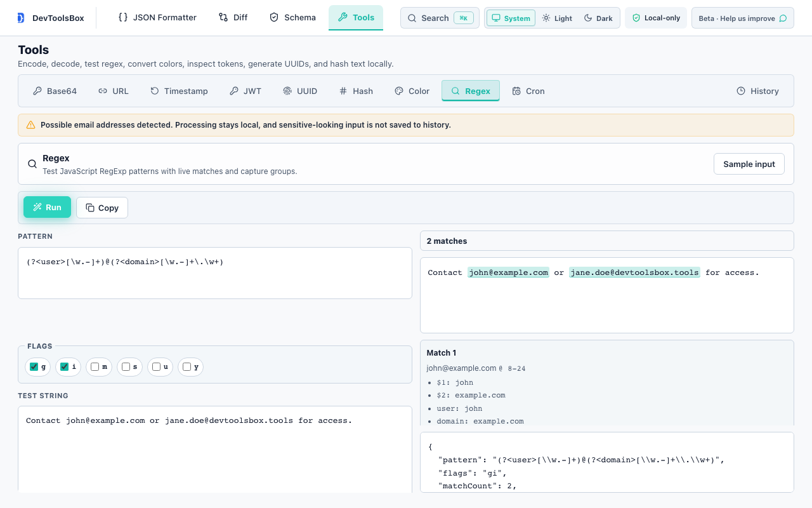This screenshot has height=508, width=812.
Task: Enable the s flag checkbox
Action: [126, 366]
